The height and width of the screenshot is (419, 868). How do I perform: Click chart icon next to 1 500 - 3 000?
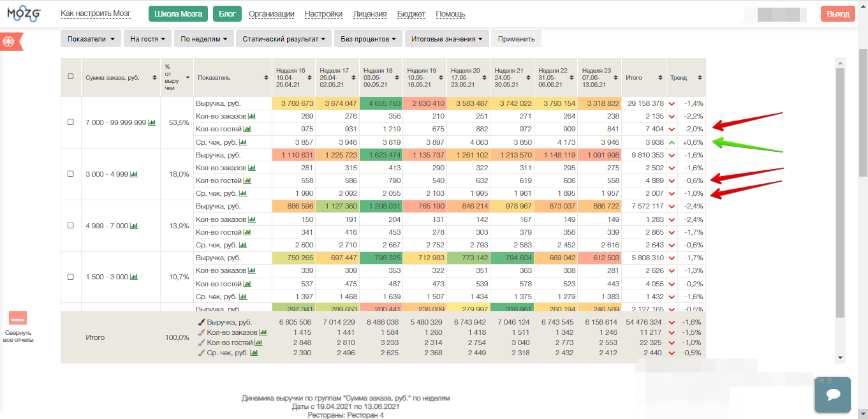click(134, 277)
